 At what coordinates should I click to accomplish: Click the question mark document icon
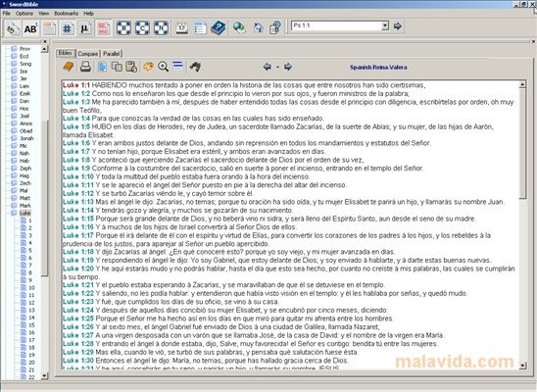click(x=275, y=27)
